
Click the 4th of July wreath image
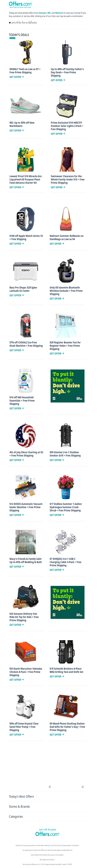tap(25, 435)
